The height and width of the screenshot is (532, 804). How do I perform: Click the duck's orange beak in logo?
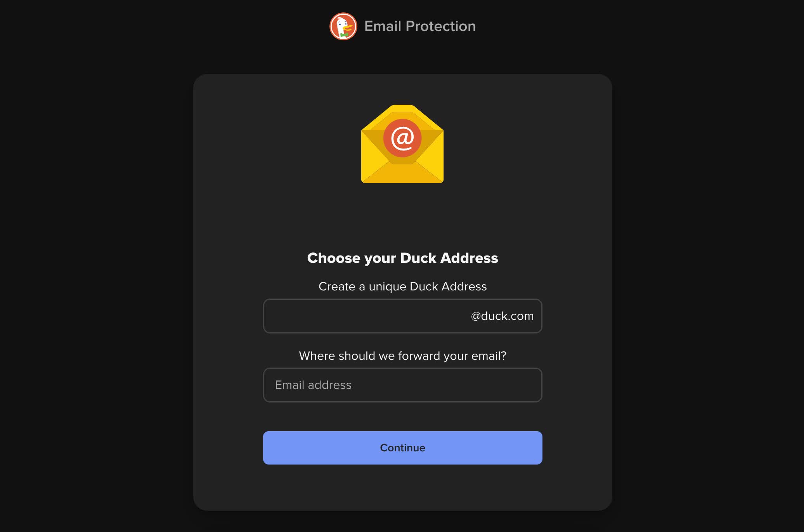(x=348, y=28)
